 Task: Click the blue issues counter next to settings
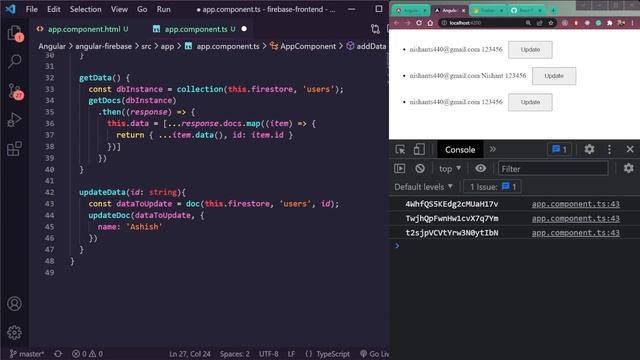[x=559, y=149]
